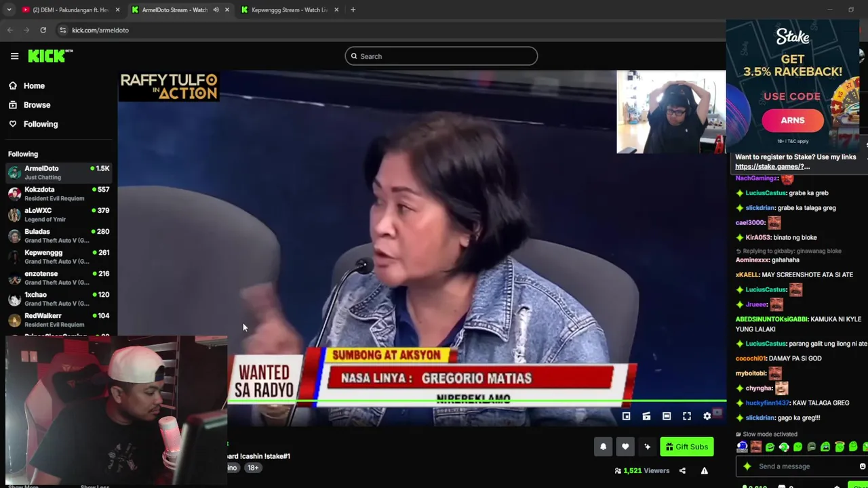View site information icon in address bar
This screenshot has height=488, width=868.
(x=62, y=30)
